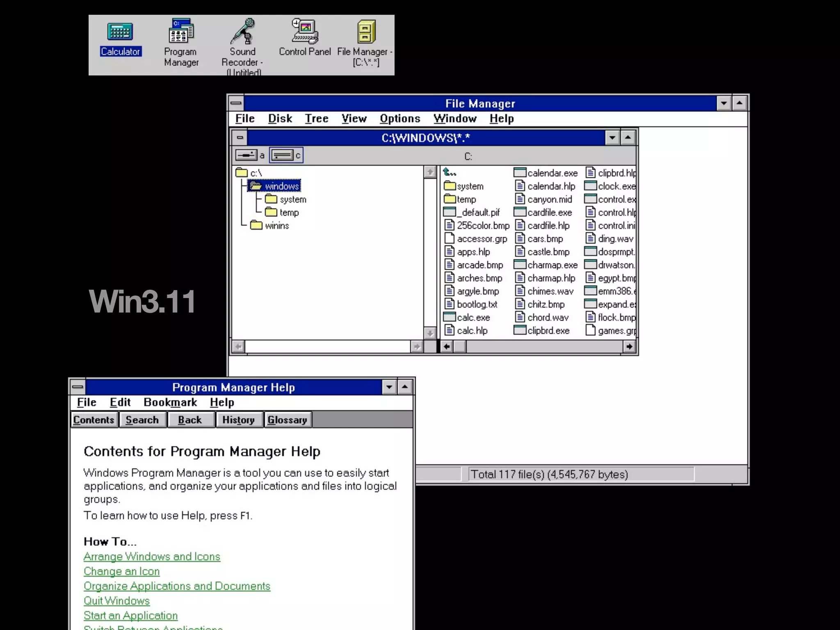Image resolution: width=840 pixels, height=630 pixels.
Task: Select calendar.exe program file
Action: point(546,173)
